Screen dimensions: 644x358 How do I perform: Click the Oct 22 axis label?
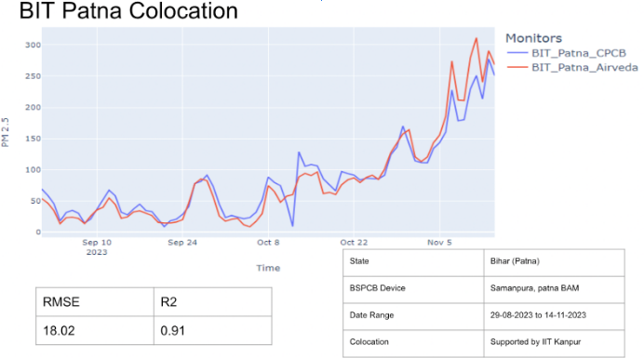[354, 243]
